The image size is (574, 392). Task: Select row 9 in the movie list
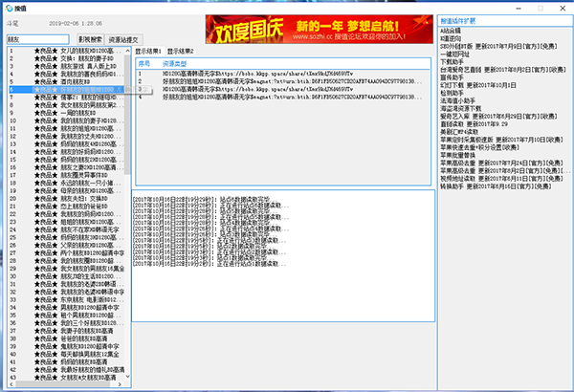tap(67, 113)
